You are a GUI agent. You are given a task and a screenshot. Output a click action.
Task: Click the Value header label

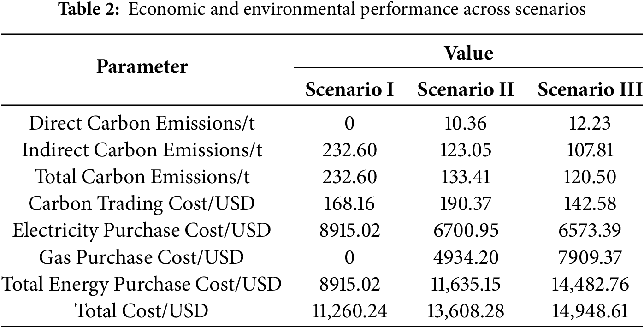click(x=468, y=54)
